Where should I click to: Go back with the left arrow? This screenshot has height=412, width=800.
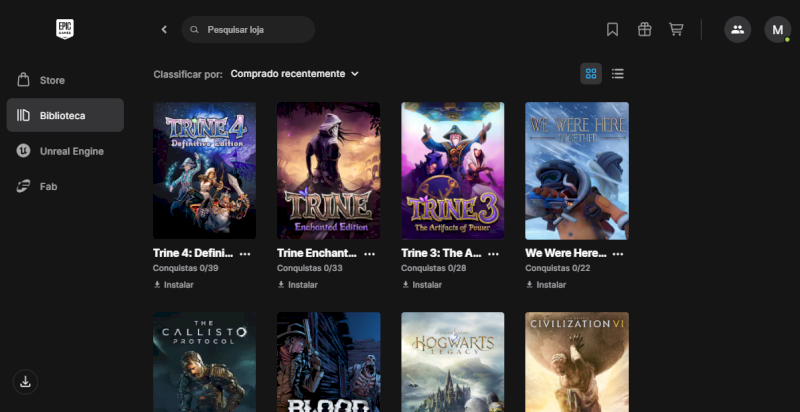tap(164, 30)
